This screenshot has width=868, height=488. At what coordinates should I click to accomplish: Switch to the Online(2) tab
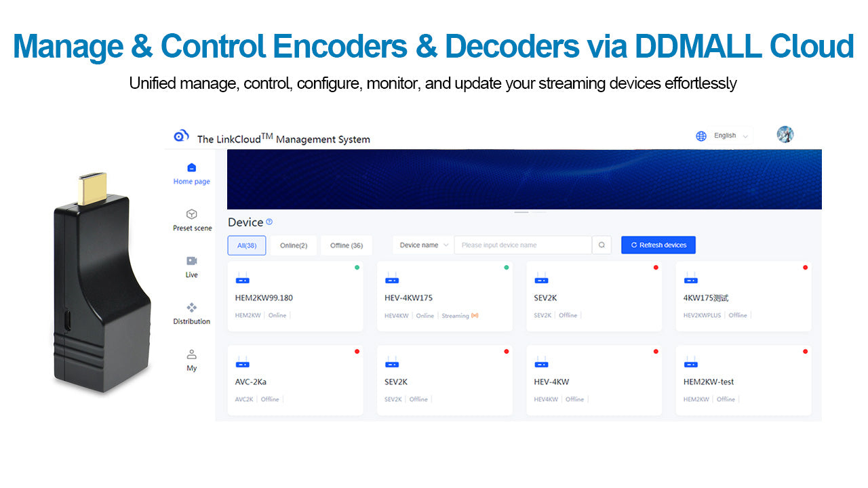pos(294,245)
